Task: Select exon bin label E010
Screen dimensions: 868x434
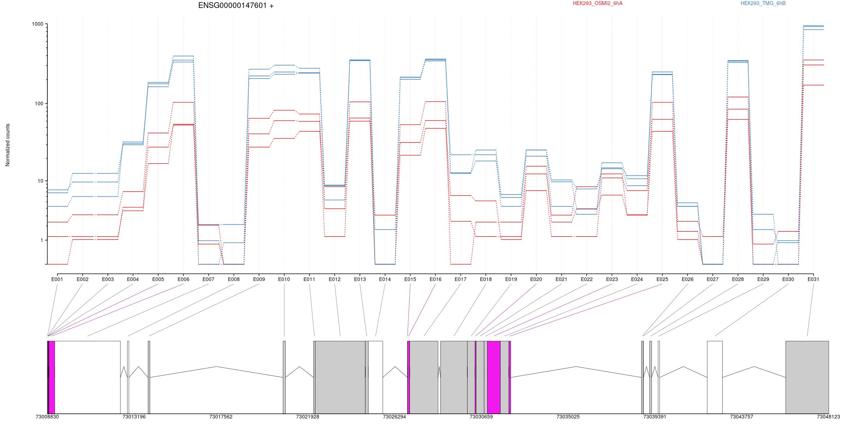Action: point(284,279)
